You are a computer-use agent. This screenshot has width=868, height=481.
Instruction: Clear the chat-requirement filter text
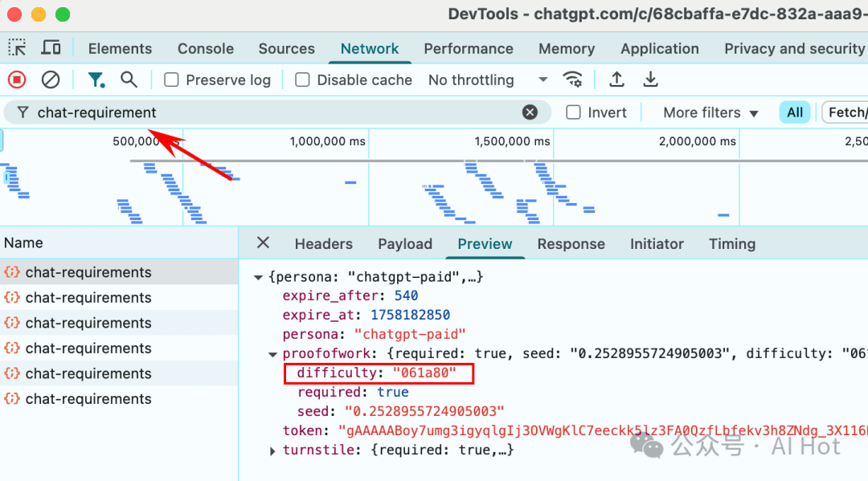530,112
